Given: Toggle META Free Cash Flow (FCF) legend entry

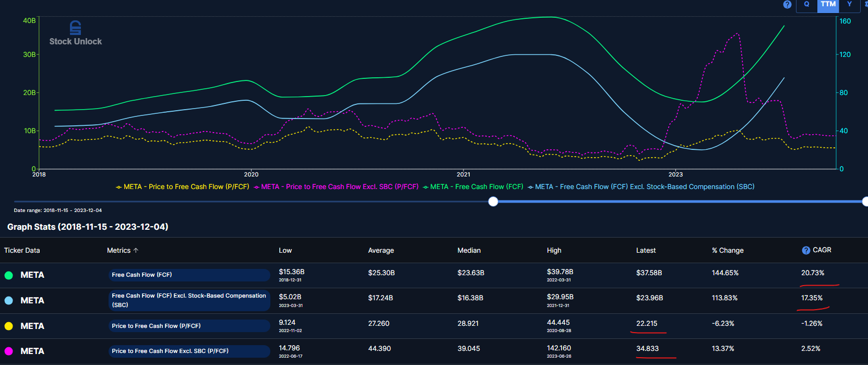Looking at the screenshot, I should [473, 186].
